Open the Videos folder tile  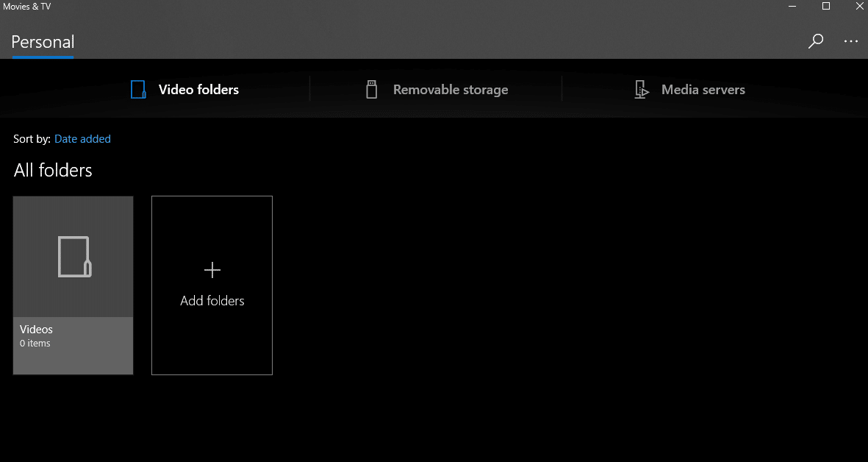tap(73, 285)
